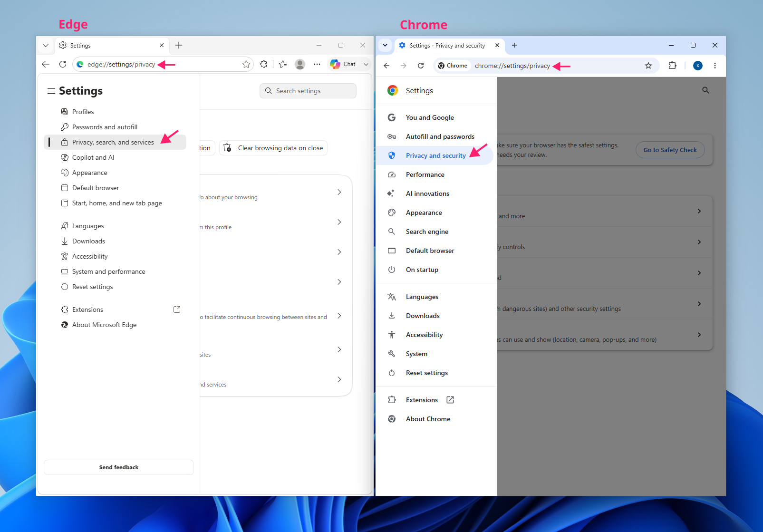Click the Edge address bar URL
The image size is (763, 532).
pos(121,64)
